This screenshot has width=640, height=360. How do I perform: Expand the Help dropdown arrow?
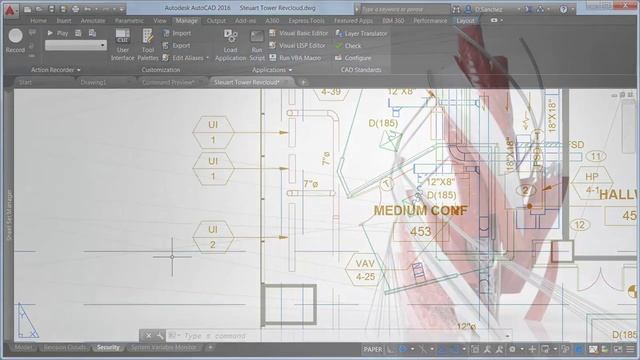coord(572,9)
